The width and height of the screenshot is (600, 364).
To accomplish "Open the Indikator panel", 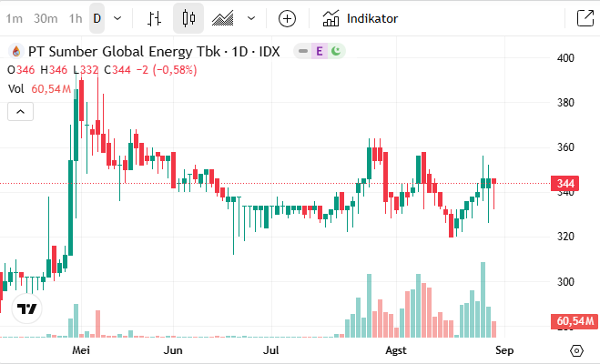I will pos(361,18).
